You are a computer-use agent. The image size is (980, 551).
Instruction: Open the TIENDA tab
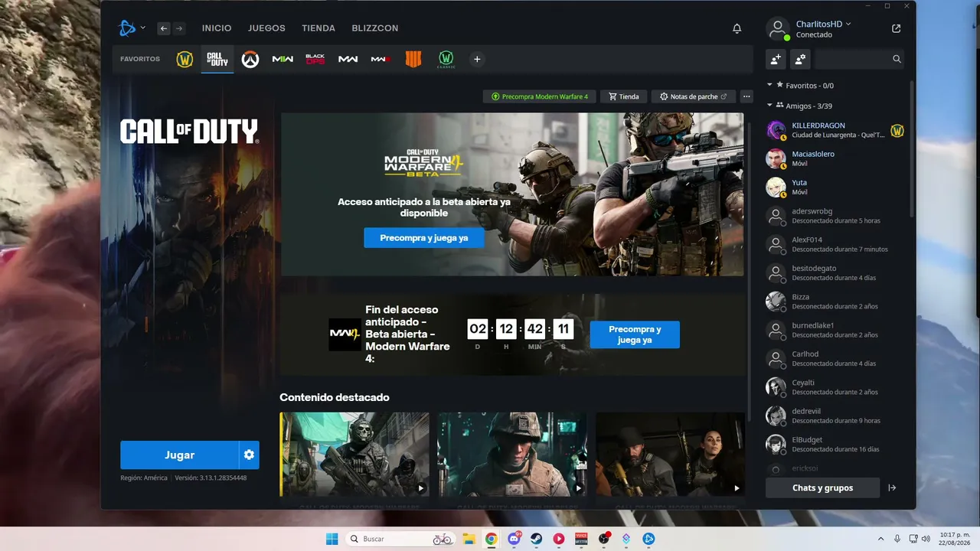pos(318,28)
